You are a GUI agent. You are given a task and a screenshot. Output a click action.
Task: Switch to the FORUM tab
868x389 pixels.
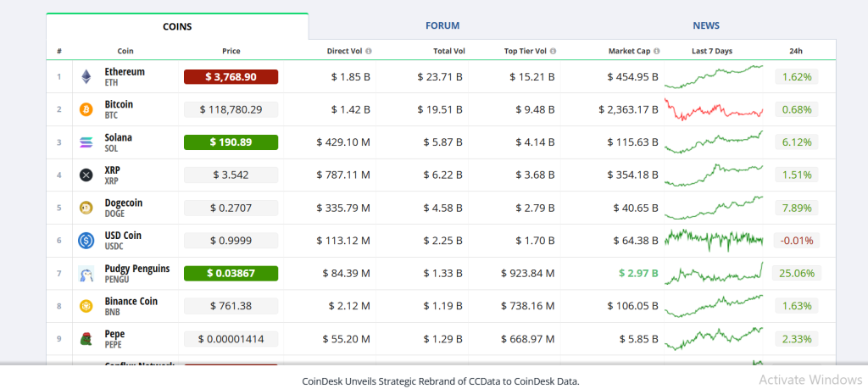point(442,25)
